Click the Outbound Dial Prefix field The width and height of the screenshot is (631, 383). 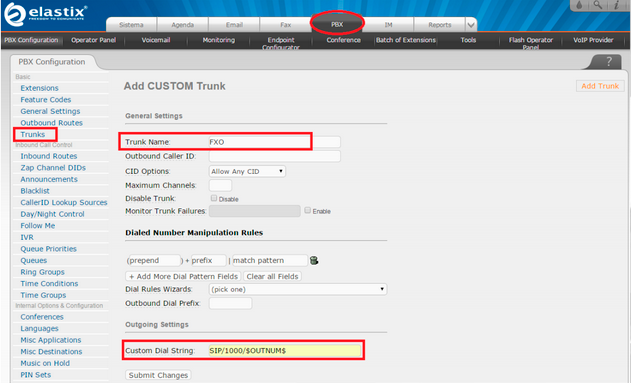click(230, 303)
